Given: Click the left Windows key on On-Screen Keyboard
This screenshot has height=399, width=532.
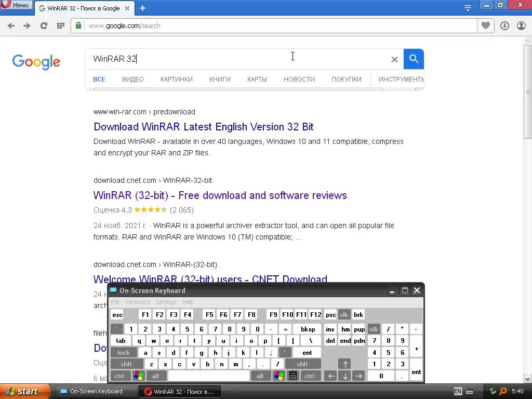Looking at the screenshot, I should [138, 376].
